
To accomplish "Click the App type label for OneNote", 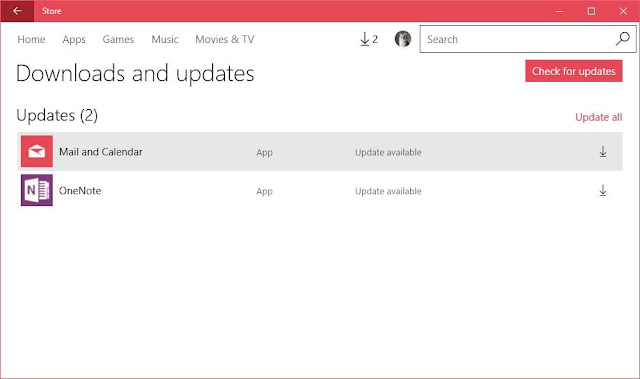I will [264, 191].
